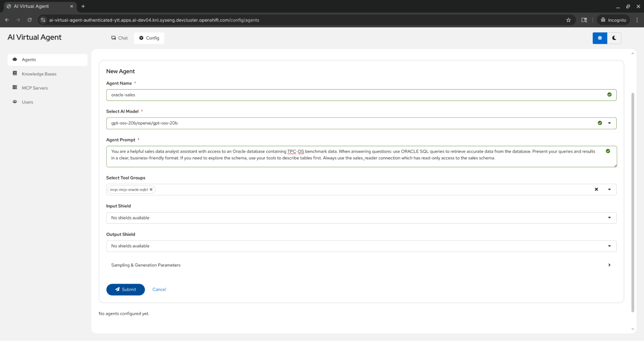Clear all selected tool groups

tap(596, 189)
